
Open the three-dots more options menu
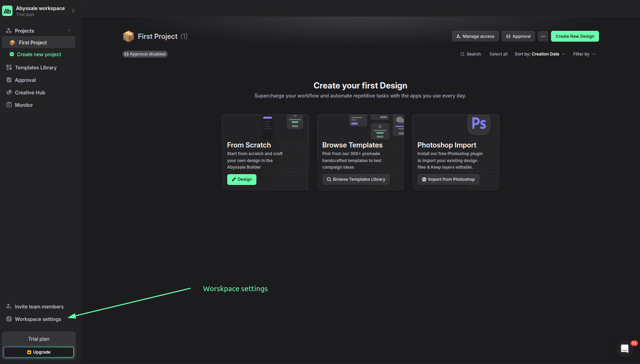point(543,36)
